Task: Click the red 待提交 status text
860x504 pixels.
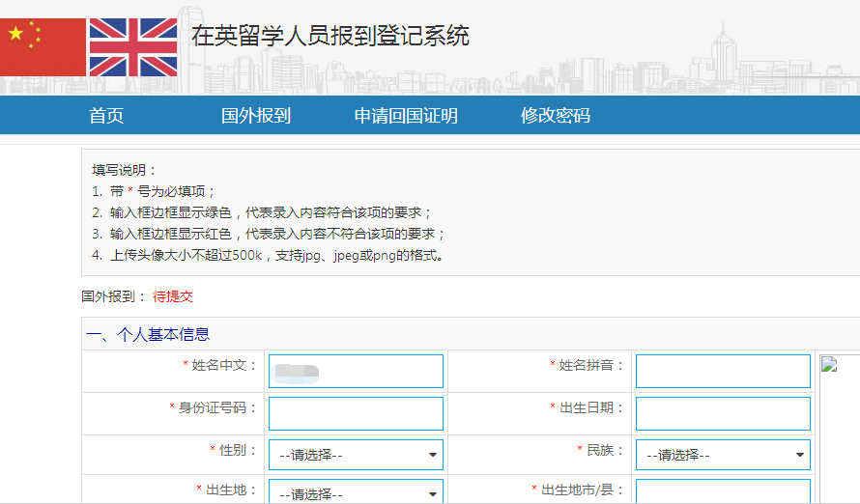Action: pyautogui.click(x=173, y=296)
